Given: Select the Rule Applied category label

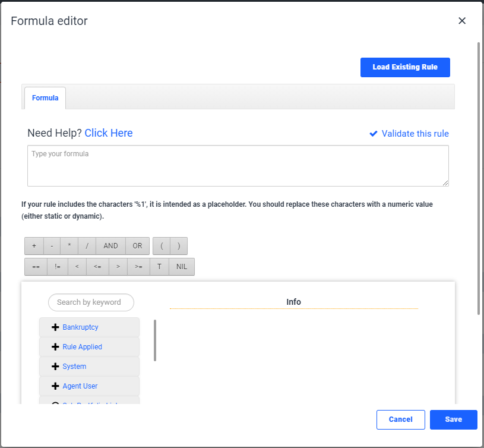Looking at the screenshot, I should (82, 347).
